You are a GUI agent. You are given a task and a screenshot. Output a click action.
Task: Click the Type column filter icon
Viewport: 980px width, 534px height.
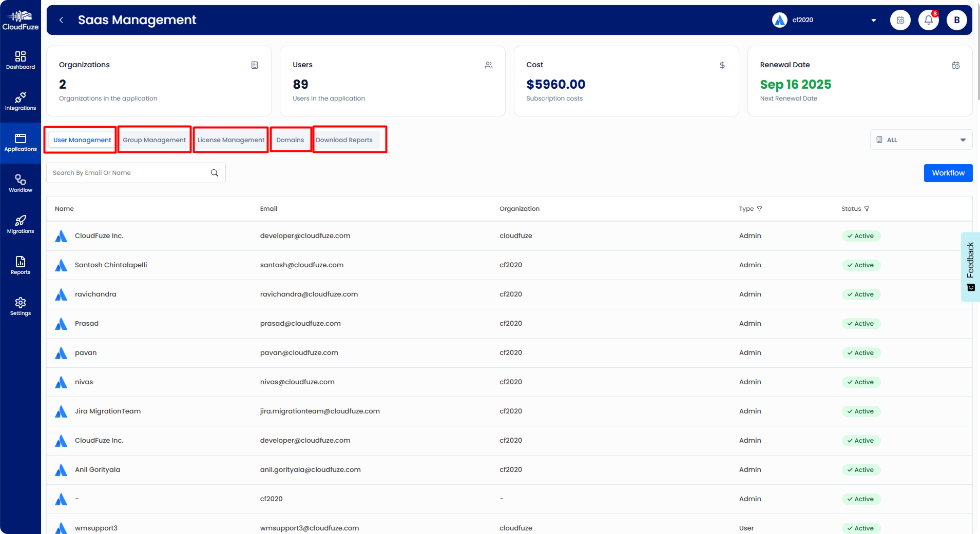pyautogui.click(x=760, y=209)
